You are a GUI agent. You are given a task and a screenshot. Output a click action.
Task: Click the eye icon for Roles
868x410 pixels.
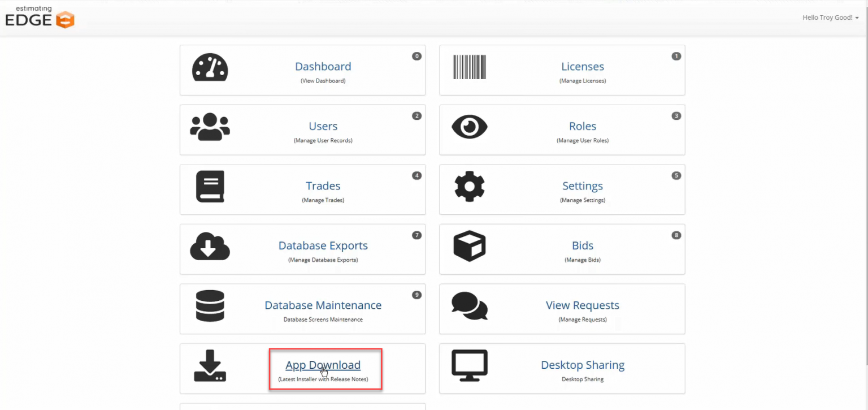click(x=470, y=127)
